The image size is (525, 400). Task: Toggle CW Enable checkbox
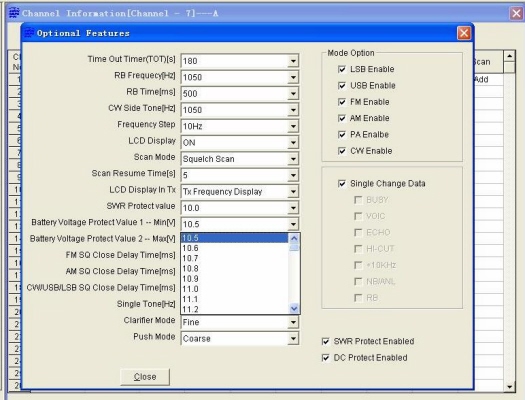(342, 151)
